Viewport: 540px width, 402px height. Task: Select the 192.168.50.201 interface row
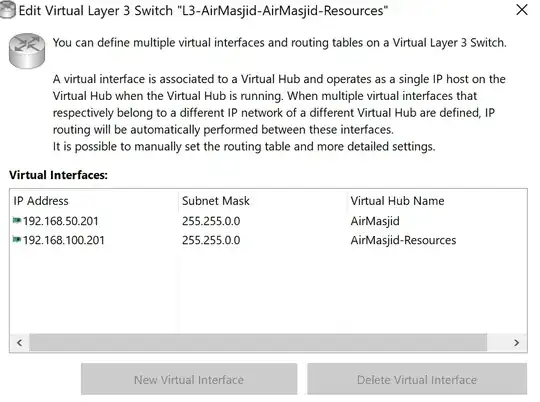pyautogui.click(x=268, y=221)
